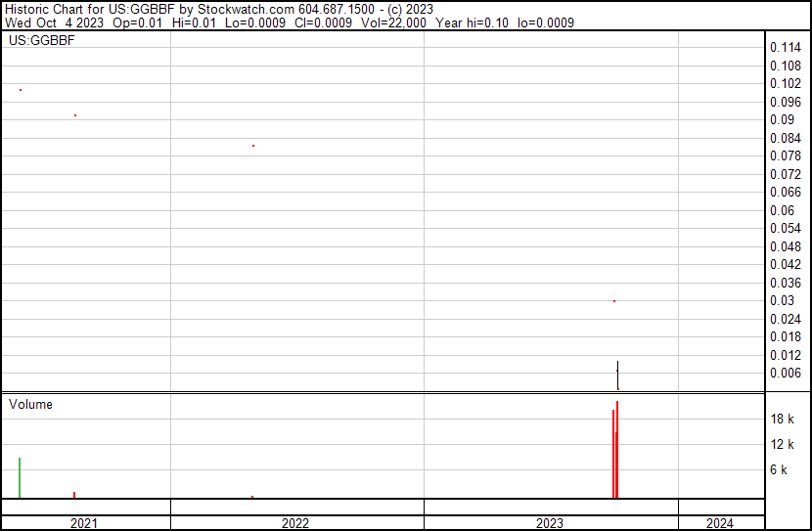This screenshot has height=531, width=812.
Task: Click the 'Year hi=0.10' text
Action: point(472,22)
